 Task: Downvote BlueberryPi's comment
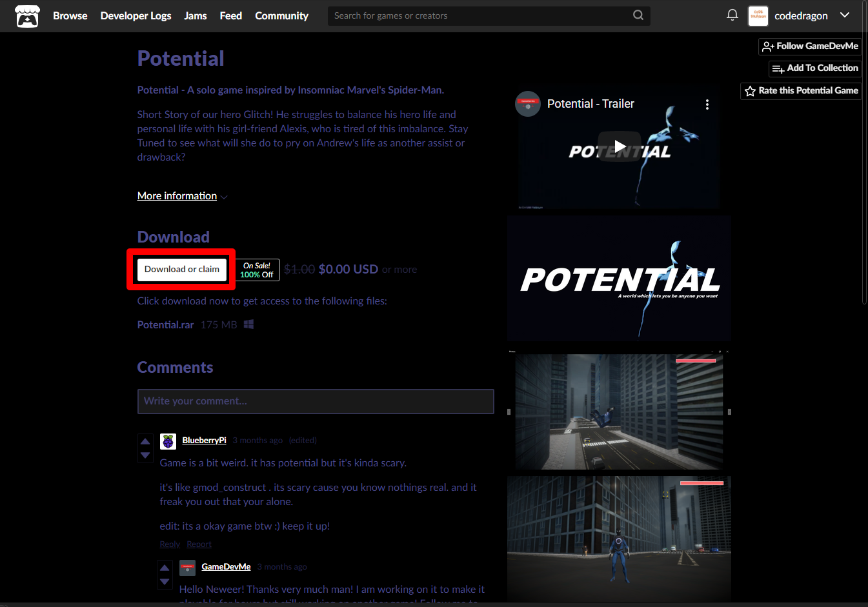click(x=145, y=455)
